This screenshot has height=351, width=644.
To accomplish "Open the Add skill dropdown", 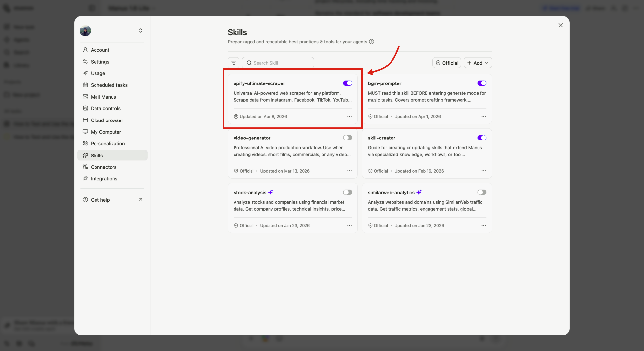I will [478, 63].
